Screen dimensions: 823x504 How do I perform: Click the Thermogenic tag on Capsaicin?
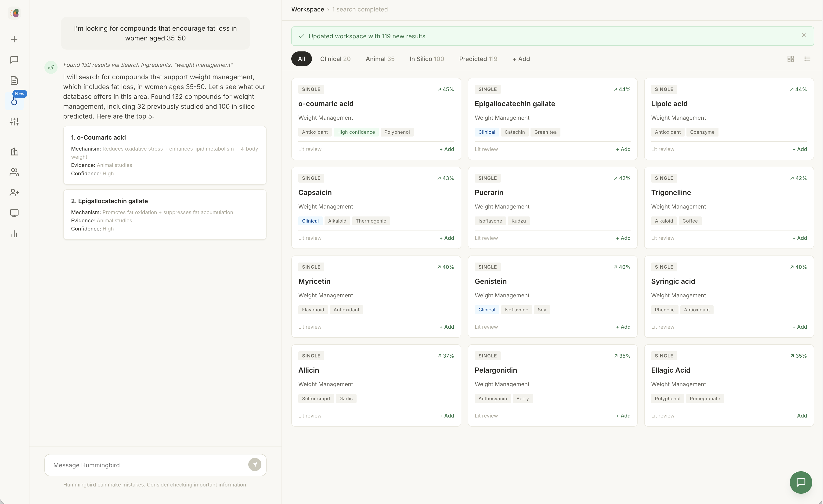click(371, 221)
